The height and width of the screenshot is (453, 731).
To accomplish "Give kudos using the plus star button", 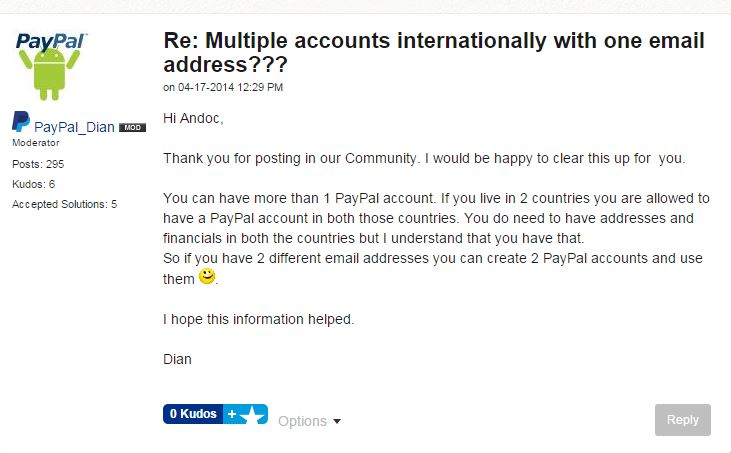I will (245, 414).
